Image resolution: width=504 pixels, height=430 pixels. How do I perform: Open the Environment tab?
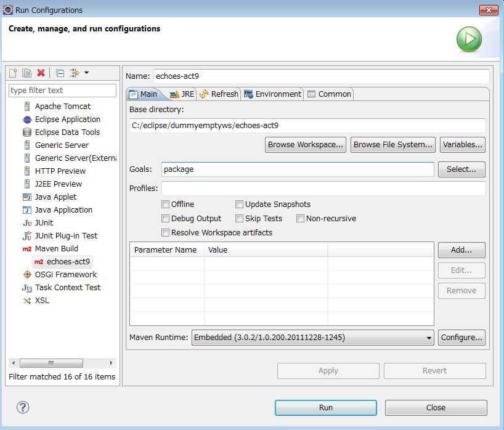pyautogui.click(x=273, y=94)
